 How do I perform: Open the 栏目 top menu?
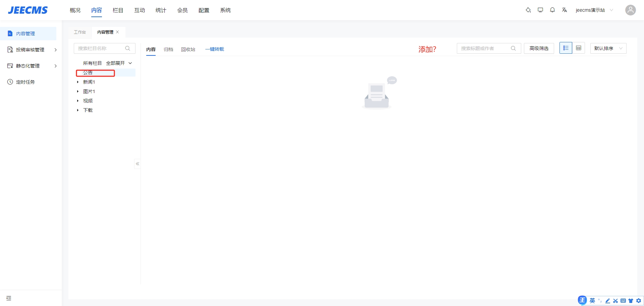coord(118,10)
